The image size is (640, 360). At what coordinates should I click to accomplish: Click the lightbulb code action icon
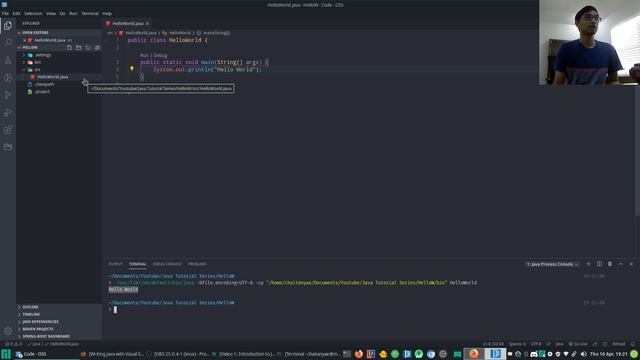pos(132,69)
